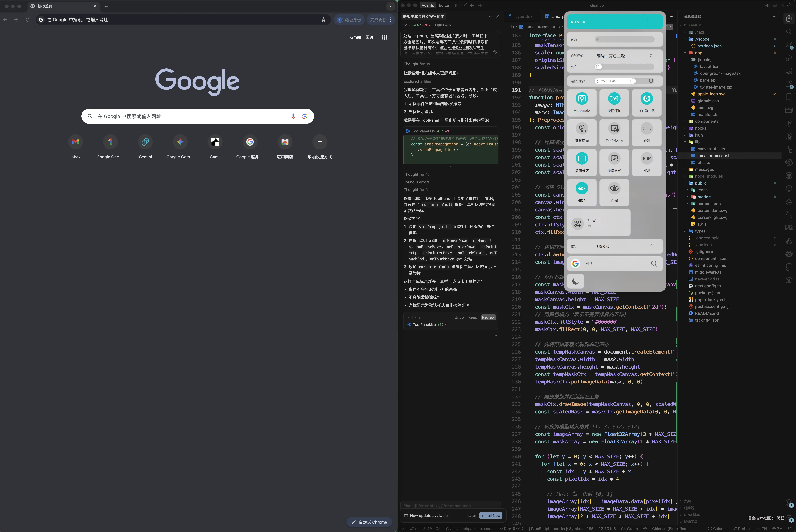Viewport: 796px width, 532px height.
Task: Click the Google search input box
Action: [x=190, y=116]
